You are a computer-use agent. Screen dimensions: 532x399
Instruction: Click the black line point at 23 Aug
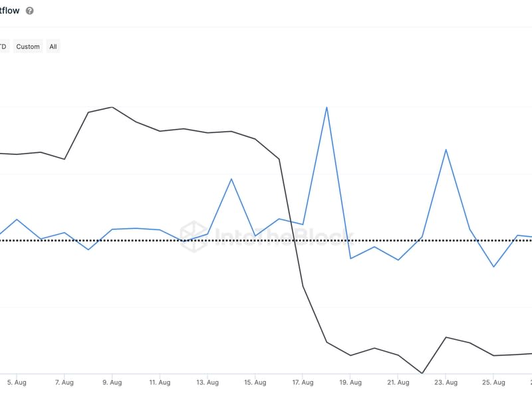(x=446, y=337)
